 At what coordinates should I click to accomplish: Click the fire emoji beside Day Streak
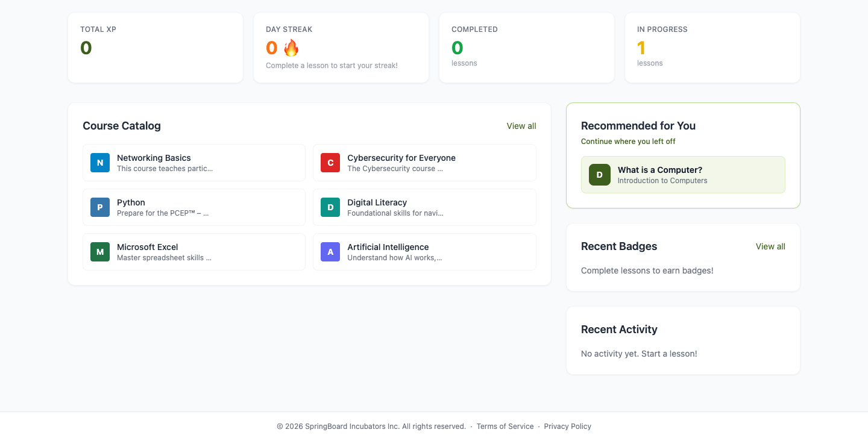291,48
